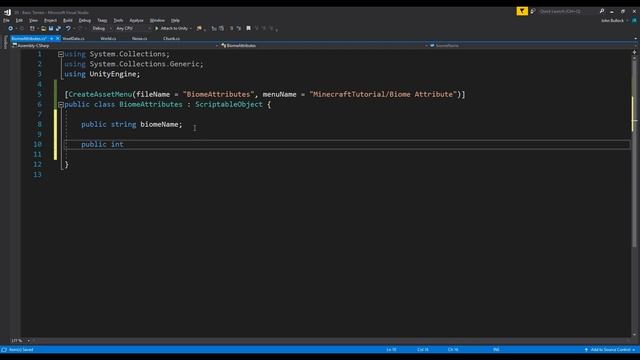The height and width of the screenshot is (360, 640).
Task: Click the navigate backward arrow icon
Action: (11, 29)
